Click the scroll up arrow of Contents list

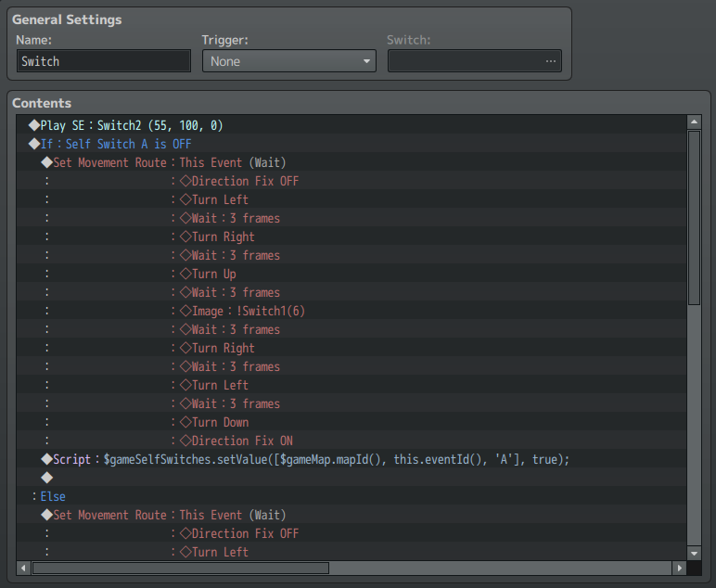click(x=694, y=121)
